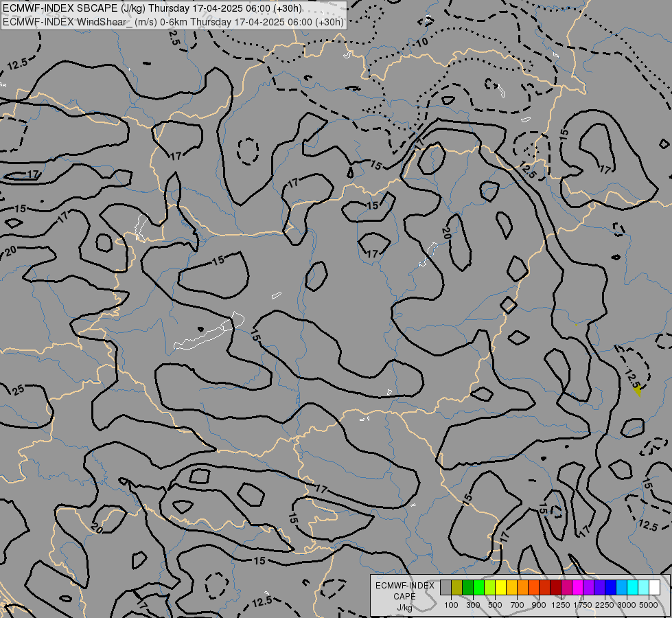Screen dimensions: 672x618
Task: Click the small olive CAPE patch on map
Action: [638, 391]
